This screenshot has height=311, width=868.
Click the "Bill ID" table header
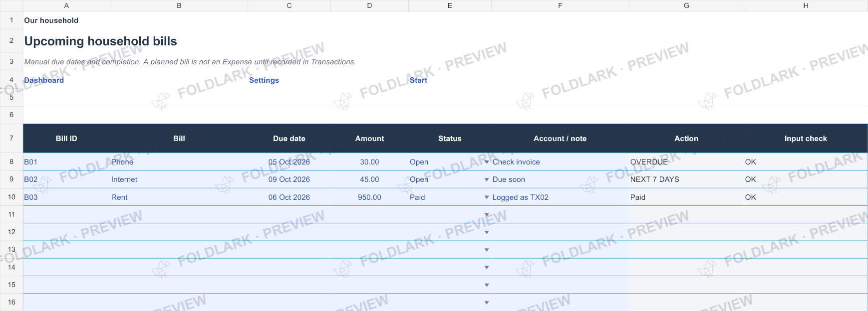click(66, 139)
